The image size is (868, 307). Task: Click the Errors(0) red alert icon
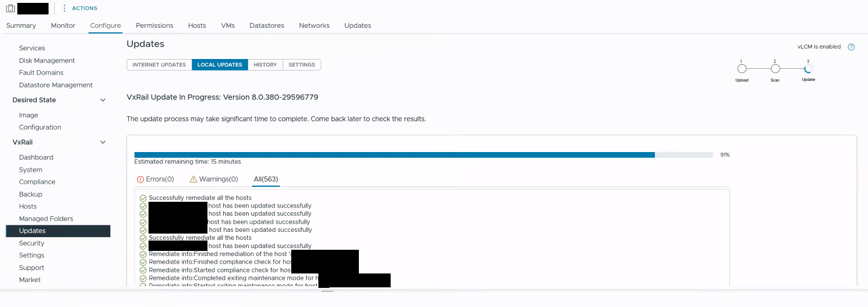(140, 179)
